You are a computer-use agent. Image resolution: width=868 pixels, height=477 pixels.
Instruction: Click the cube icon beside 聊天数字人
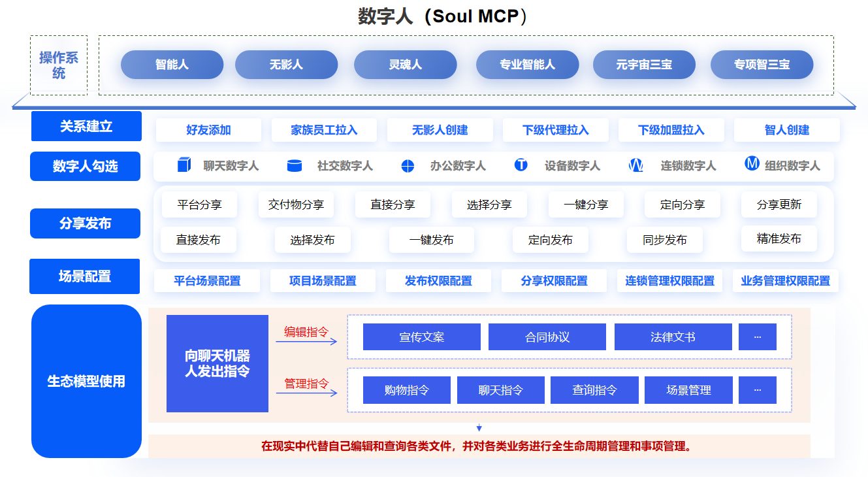pyautogui.click(x=184, y=165)
